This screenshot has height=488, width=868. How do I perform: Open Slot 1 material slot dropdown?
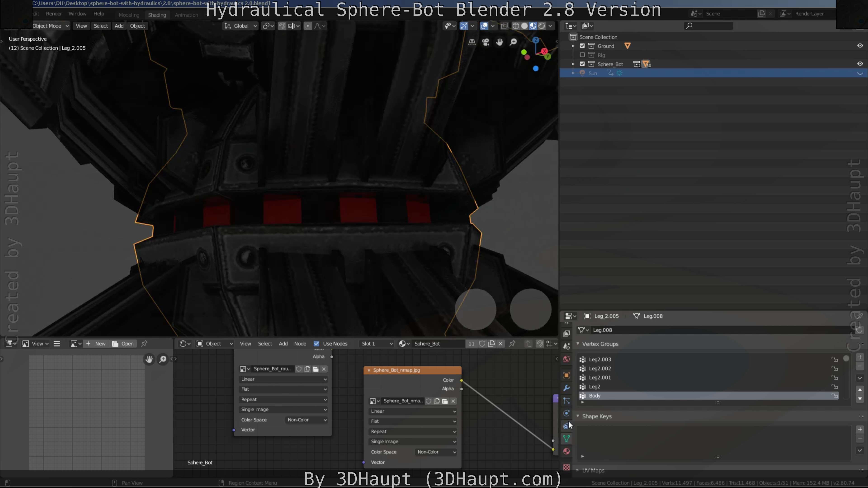pos(376,343)
